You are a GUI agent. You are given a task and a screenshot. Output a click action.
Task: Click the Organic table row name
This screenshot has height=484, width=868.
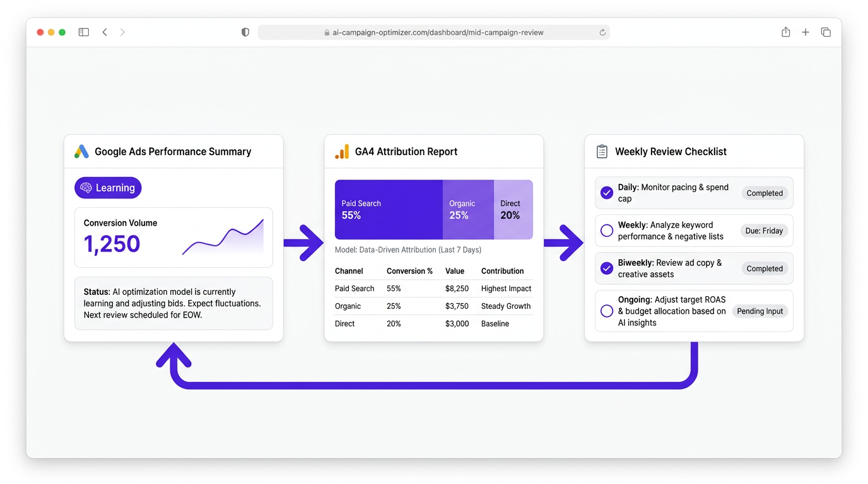tap(348, 306)
